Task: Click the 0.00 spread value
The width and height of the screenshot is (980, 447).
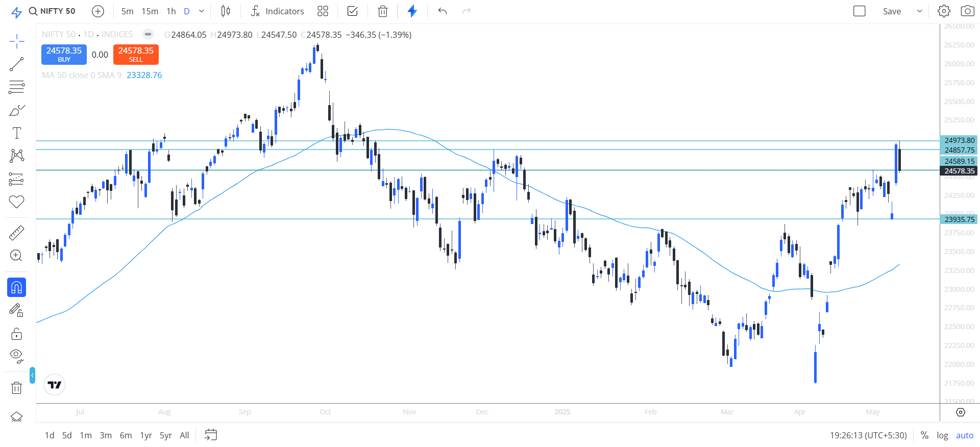Action: coord(100,55)
